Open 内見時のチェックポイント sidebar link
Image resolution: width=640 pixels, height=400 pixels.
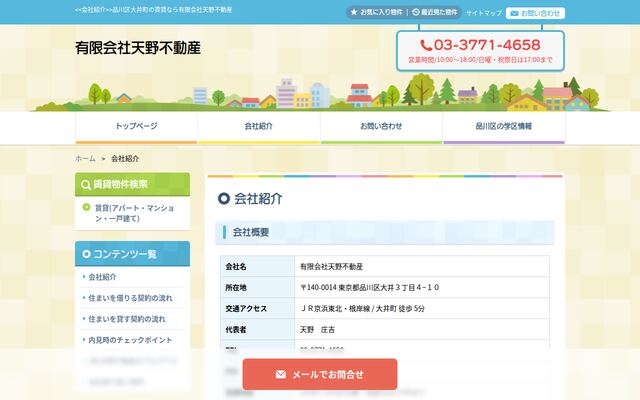130,340
